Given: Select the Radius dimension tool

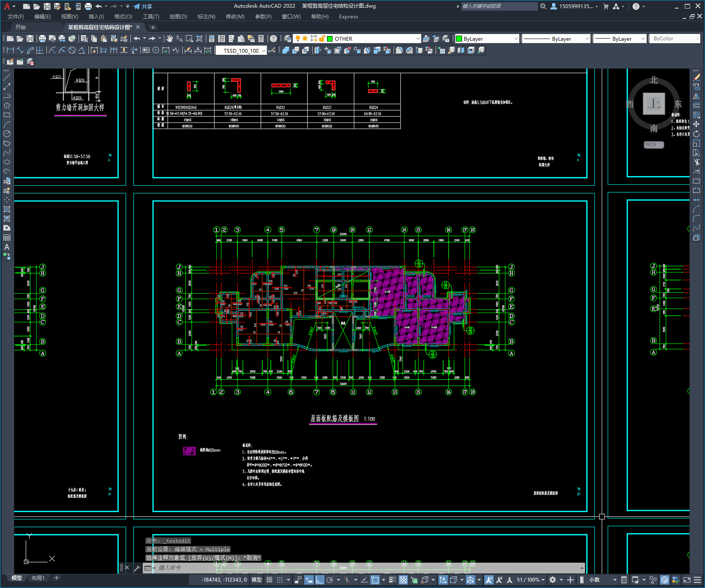Looking at the screenshot, I should click(52, 50).
